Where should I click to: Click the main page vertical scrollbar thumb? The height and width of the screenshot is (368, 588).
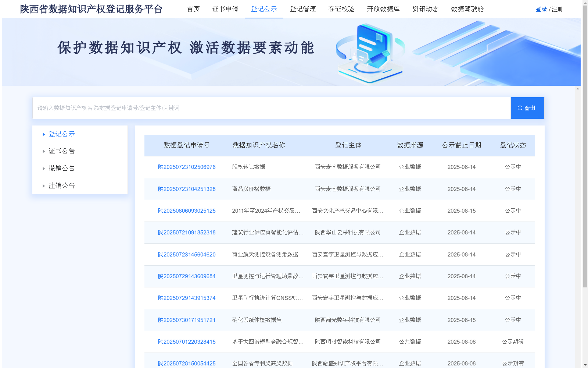tap(585, 146)
